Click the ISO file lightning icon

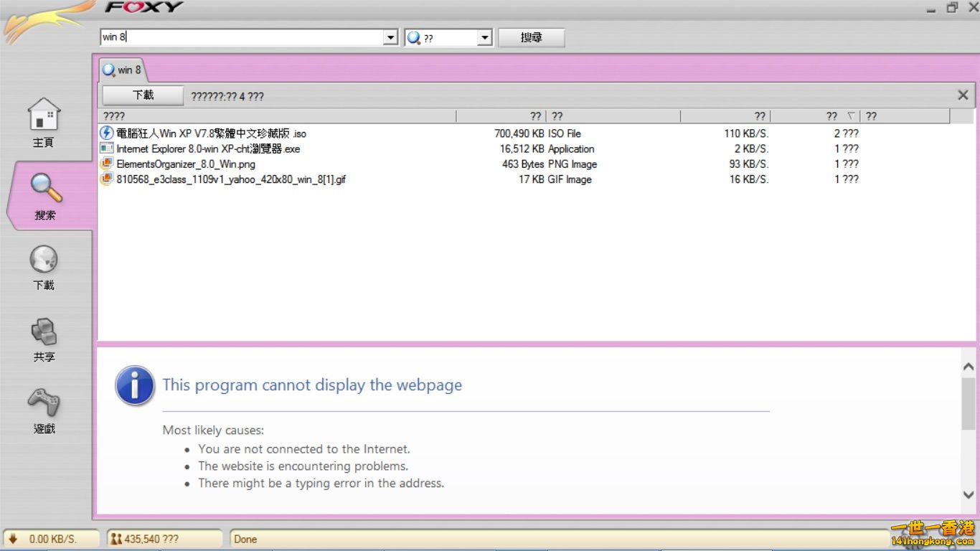pos(106,133)
